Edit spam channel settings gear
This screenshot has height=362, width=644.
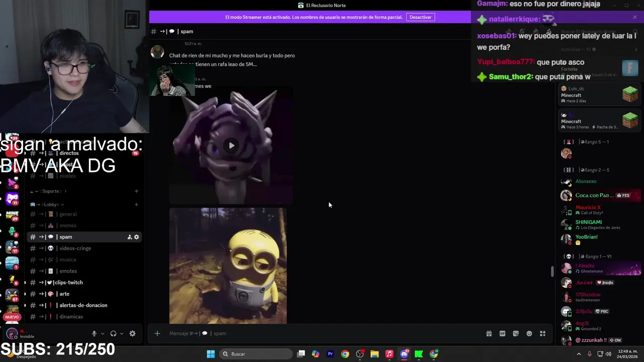pyautogui.click(x=136, y=237)
